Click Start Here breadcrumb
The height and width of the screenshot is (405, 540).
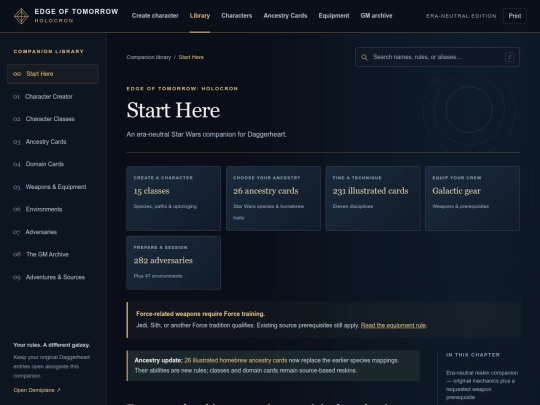[191, 57]
